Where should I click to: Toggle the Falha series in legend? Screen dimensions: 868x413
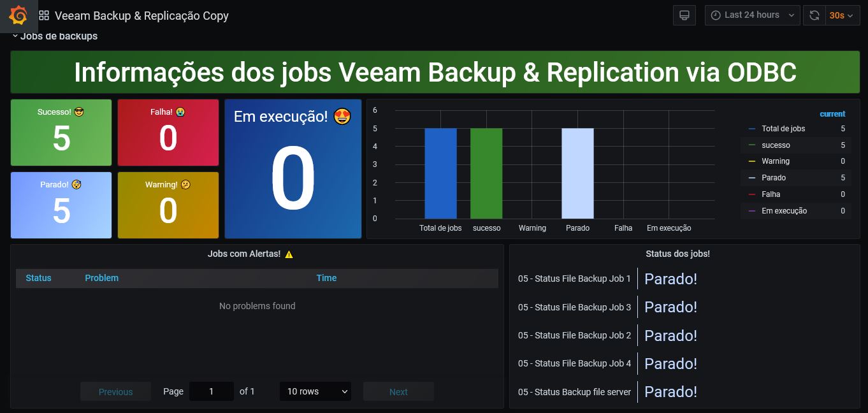[x=770, y=194]
